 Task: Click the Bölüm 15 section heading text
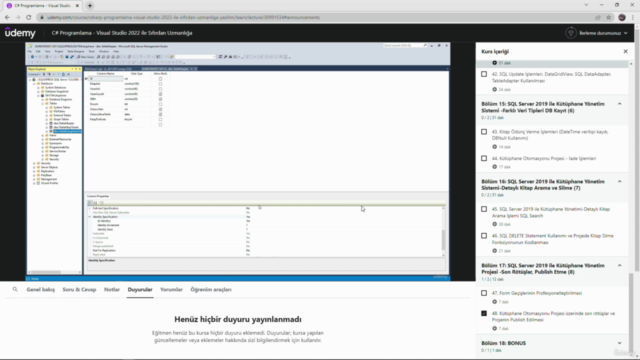coord(542,107)
